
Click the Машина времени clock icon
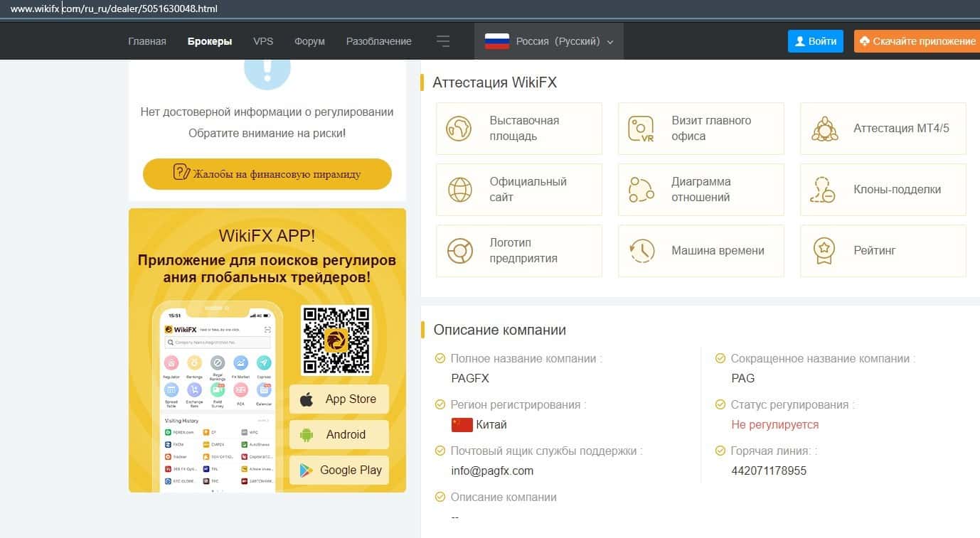point(641,251)
